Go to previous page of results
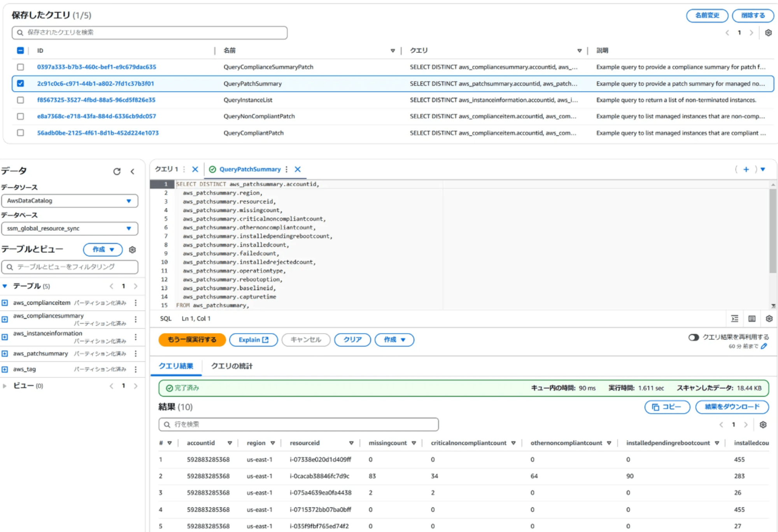 (721, 425)
